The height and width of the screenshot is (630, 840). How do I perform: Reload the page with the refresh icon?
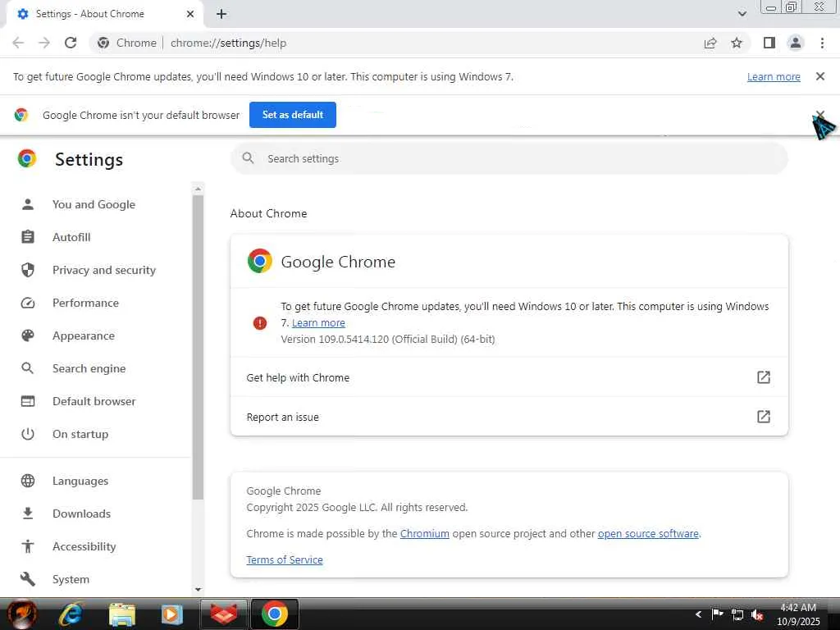tap(71, 43)
